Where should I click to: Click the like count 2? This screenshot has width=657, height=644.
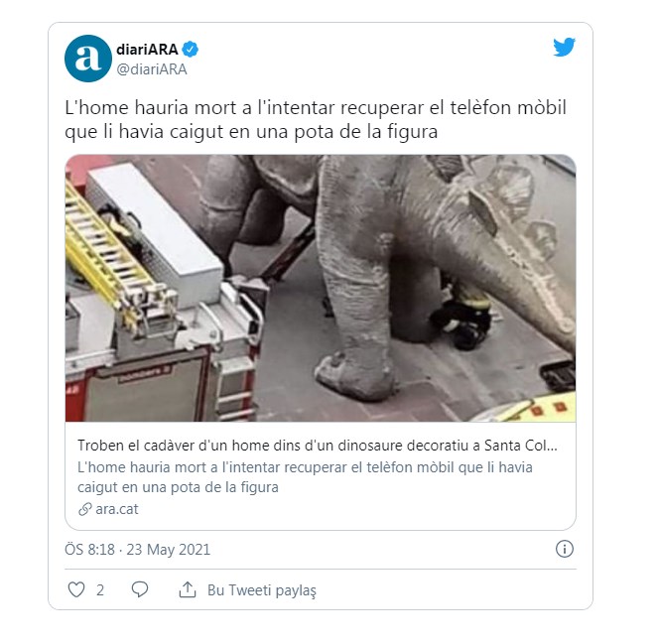tap(99, 590)
